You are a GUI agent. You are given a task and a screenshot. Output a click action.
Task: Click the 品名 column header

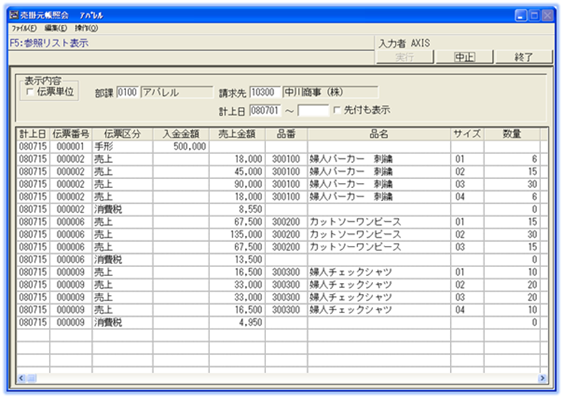(379, 134)
